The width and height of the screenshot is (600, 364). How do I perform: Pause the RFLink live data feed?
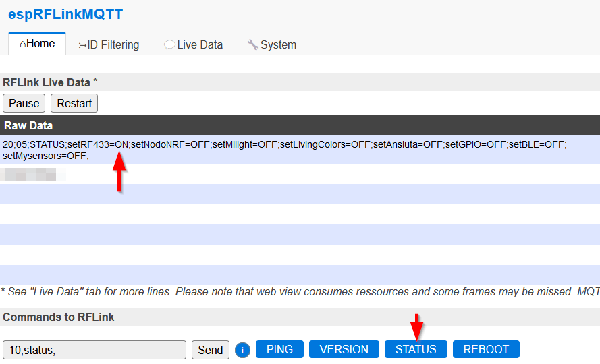coord(24,103)
